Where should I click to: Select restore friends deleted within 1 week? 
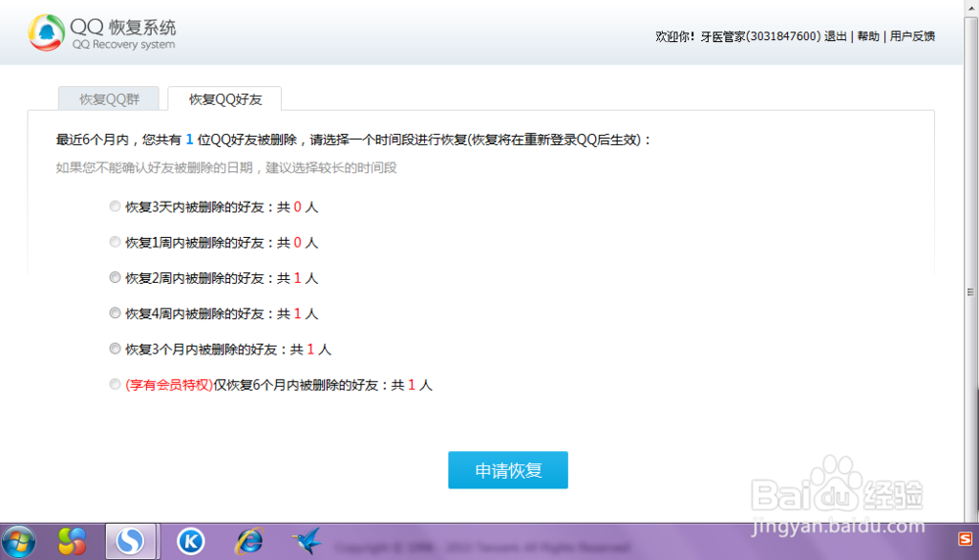point(115,242)
